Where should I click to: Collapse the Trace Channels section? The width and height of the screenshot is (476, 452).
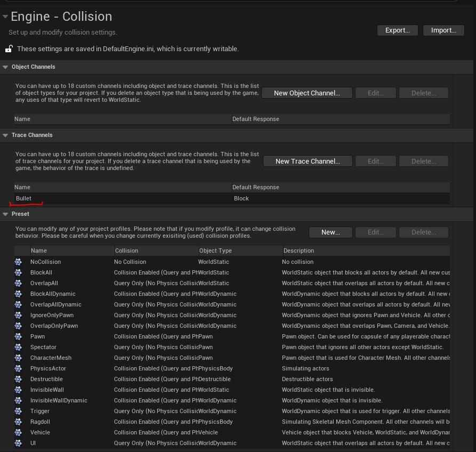pos(5,135)
